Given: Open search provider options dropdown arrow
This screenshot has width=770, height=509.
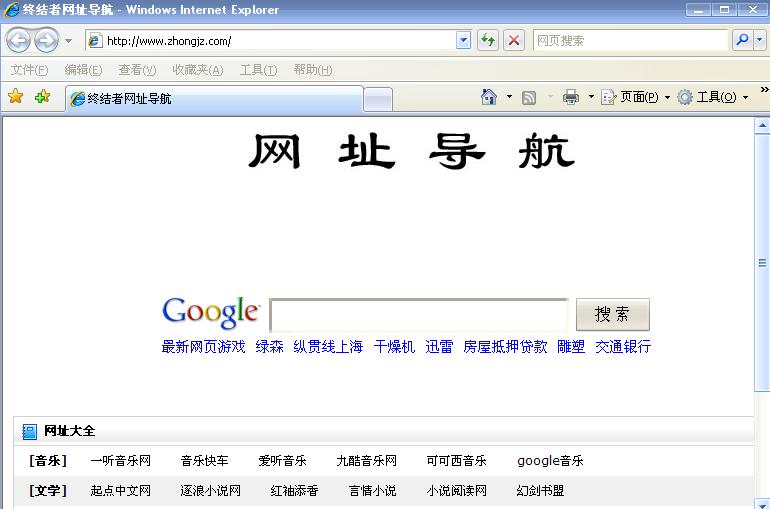Looking at the screenshot, I should [x=760, y=40].
